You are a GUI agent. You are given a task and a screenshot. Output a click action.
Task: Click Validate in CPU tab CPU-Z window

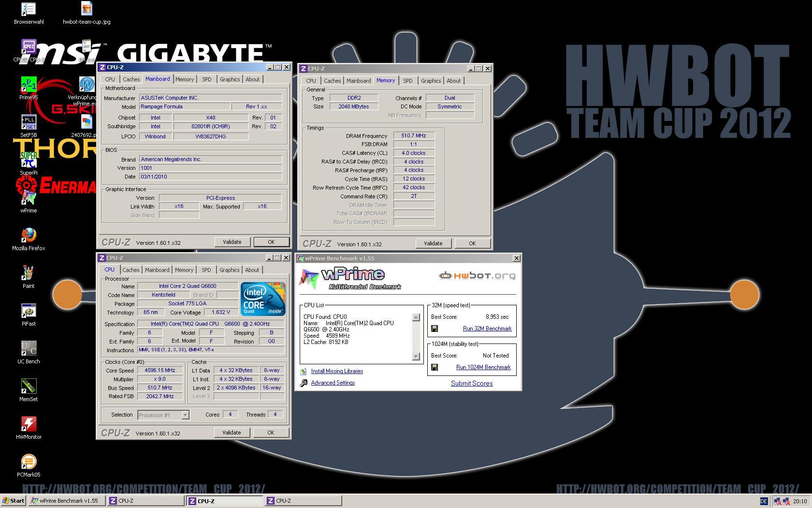coord(232,433)
